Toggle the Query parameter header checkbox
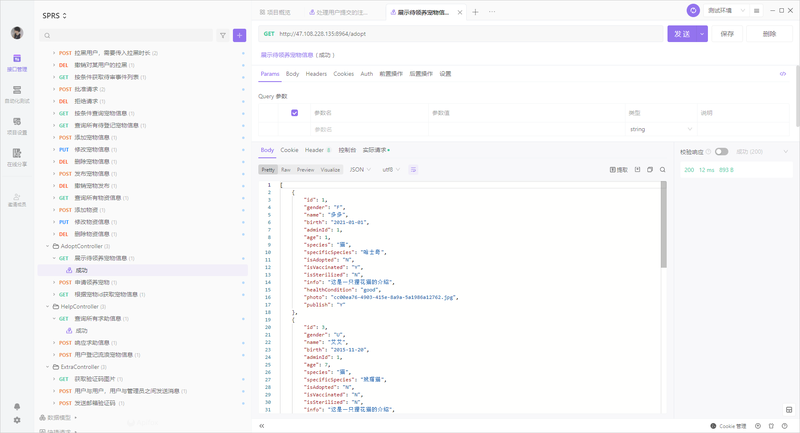This screenshot has width=800, height=433. coord(294,113)
